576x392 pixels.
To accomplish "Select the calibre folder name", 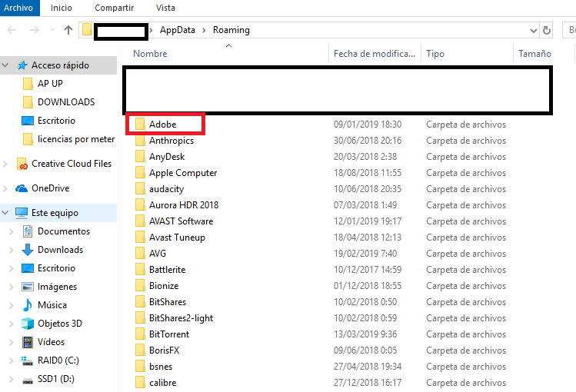I will [163, 383].
